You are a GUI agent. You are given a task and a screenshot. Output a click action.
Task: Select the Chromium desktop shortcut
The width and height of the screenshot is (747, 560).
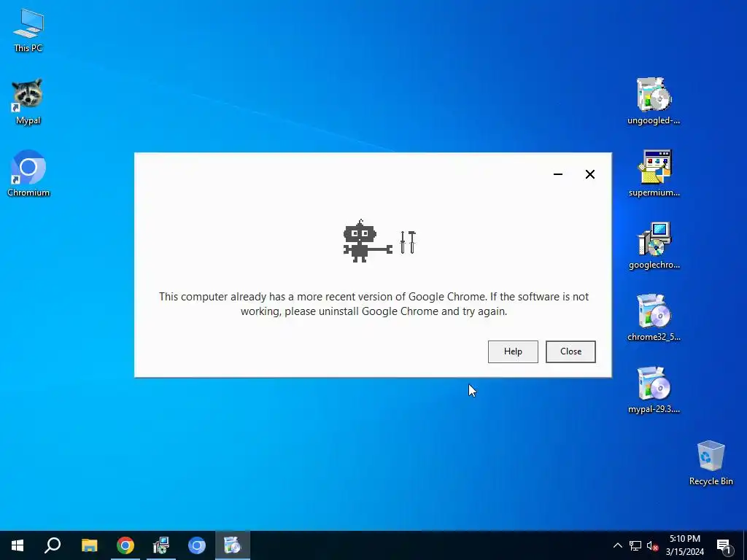28,174
